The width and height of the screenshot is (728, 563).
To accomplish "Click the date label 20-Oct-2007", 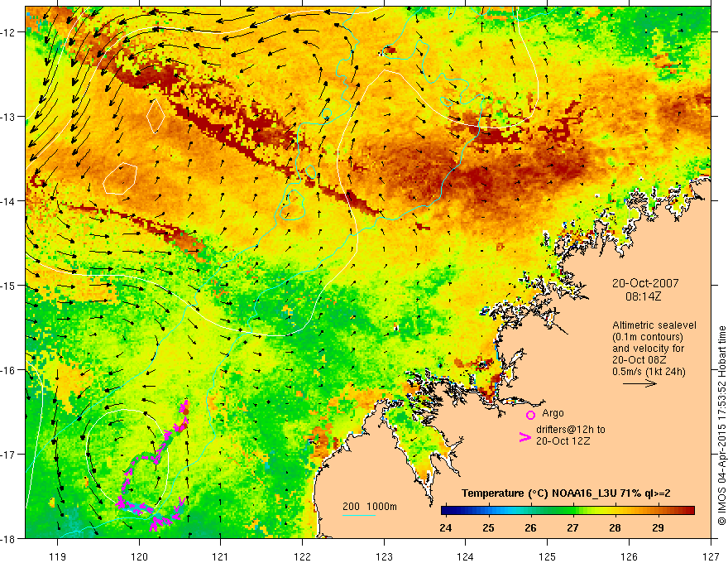I will (645, 283).
